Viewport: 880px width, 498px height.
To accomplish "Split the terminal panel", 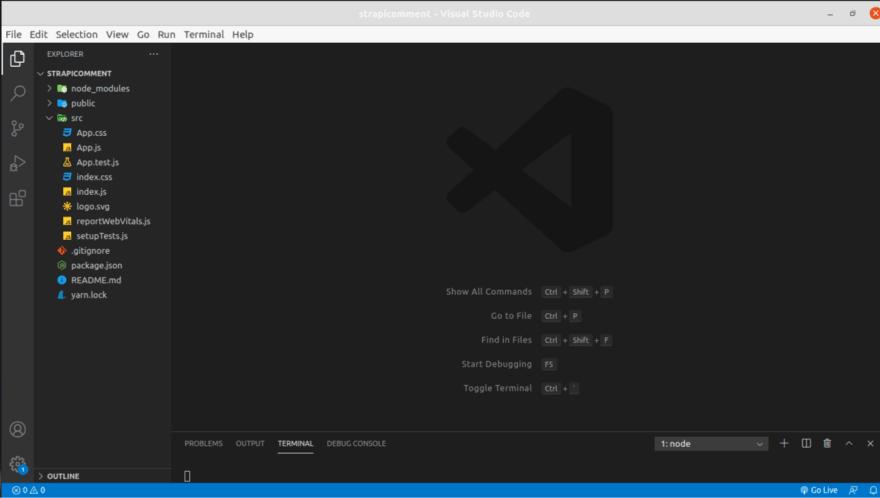I will click(x=806, y=443).
